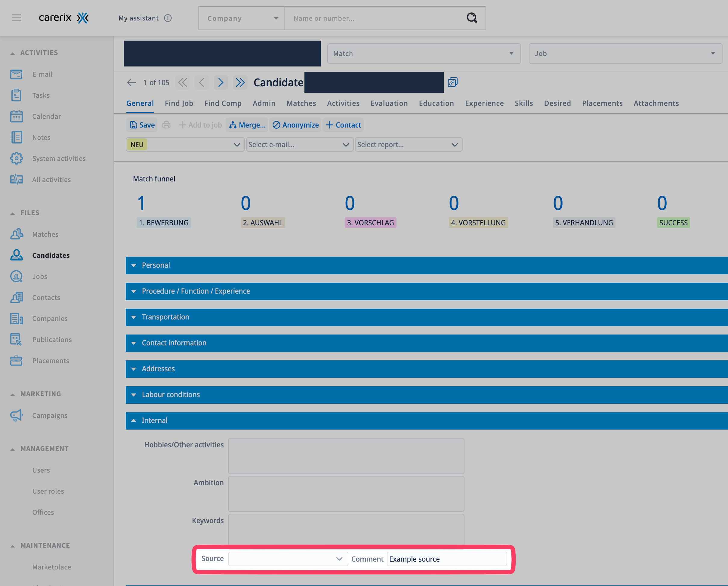The width and height of the screenshot is (728, 586).
Task: Switch to the Attachments tab
Action: pos(656,103)
